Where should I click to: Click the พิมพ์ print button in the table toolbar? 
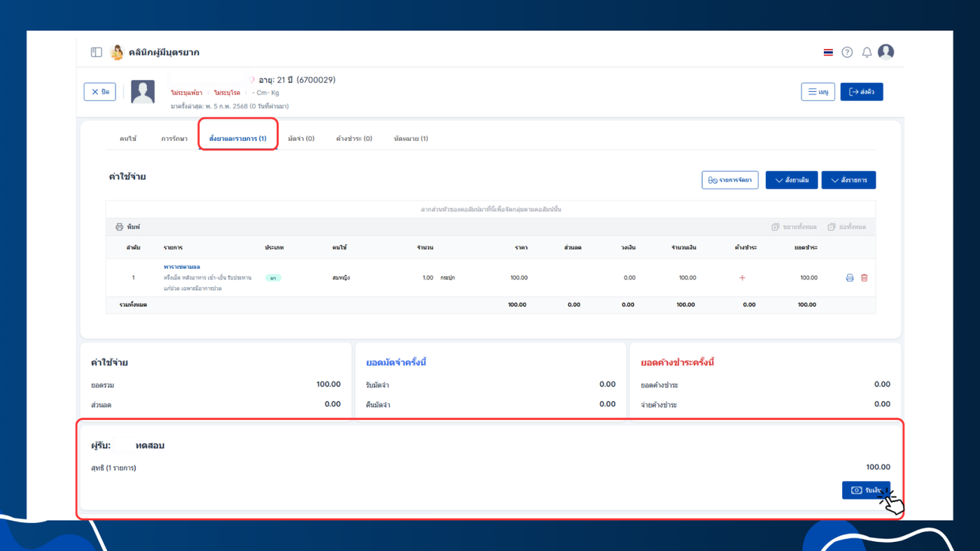coord(128,227)
